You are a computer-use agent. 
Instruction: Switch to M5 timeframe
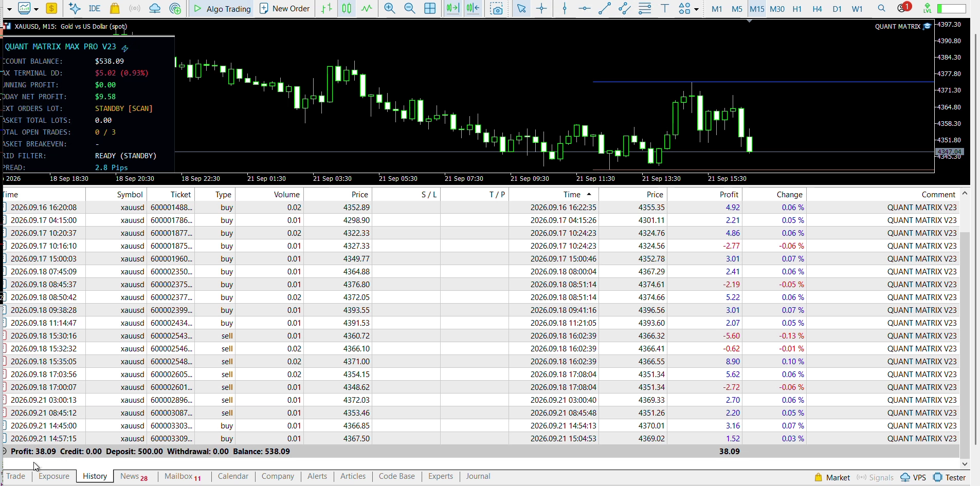click(737, 9)
